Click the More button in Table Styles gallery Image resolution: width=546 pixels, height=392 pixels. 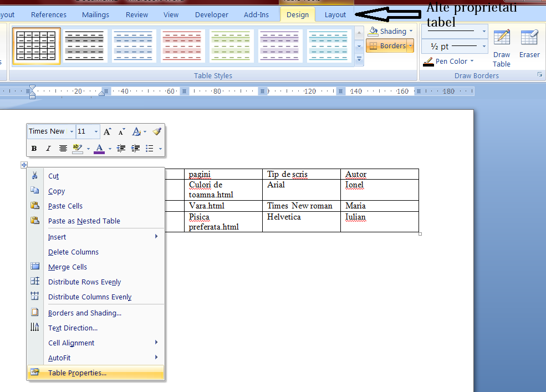[359, 59]
